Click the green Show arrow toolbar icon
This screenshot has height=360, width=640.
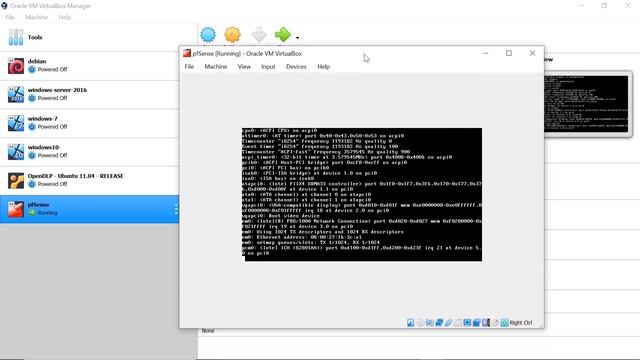(x=283, y=35)
